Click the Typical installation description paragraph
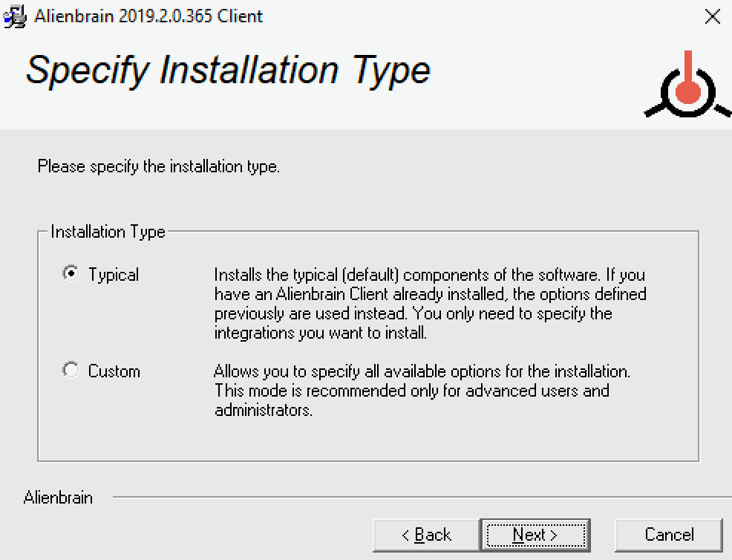 [x=430, y=304]
